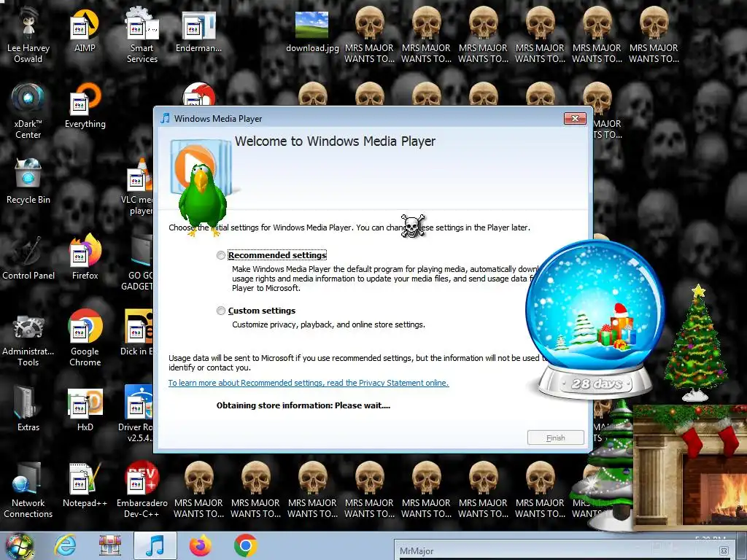
Task: Open the Extras folder on desktop
Action: pyautogui.click(x=28, y=410)
